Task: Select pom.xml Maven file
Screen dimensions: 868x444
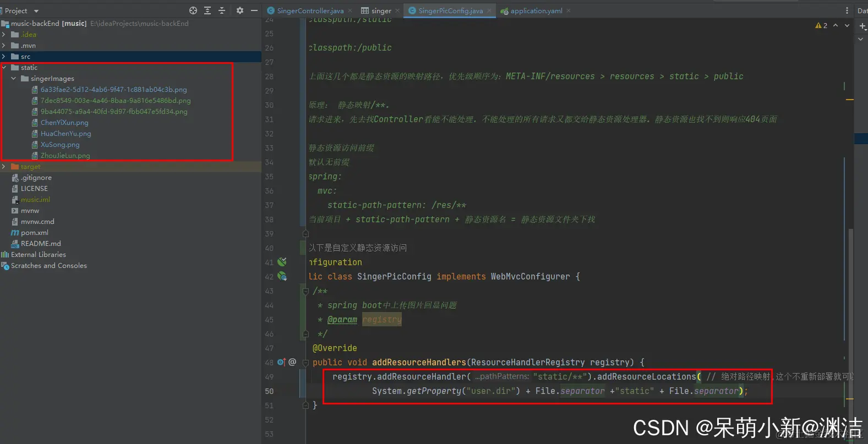Action: point(34,232)
